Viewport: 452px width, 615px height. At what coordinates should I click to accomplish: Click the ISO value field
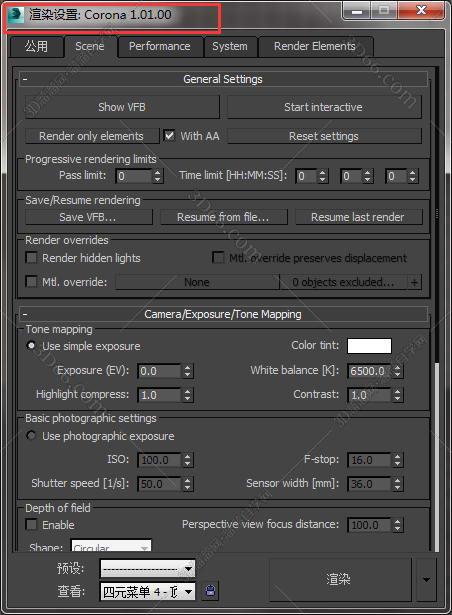159,460
